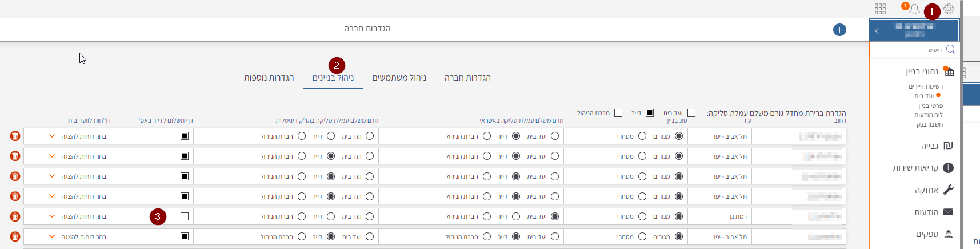Viewport: 980px width, 249px height.
Task: Delete the first building row with trash icon
Action: coord(15,136)
